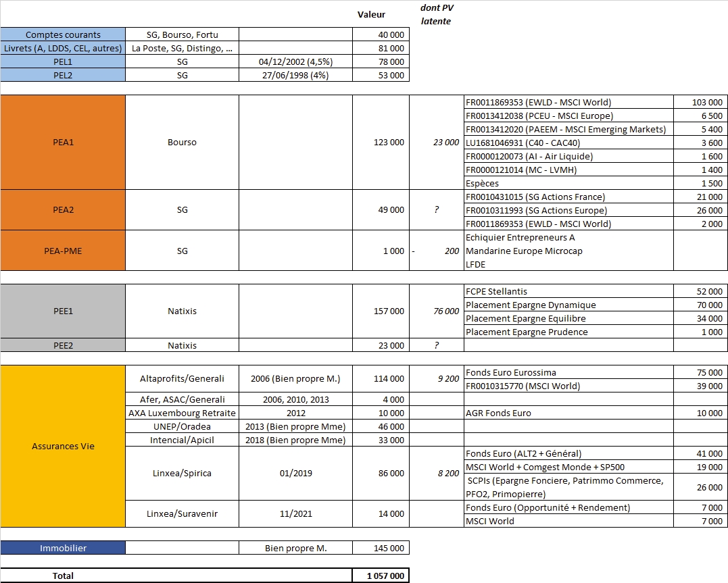Screen dimensions: 728x583
Task: Click the yellow "Assurances Vie" cell
Action: coord(63,446)
